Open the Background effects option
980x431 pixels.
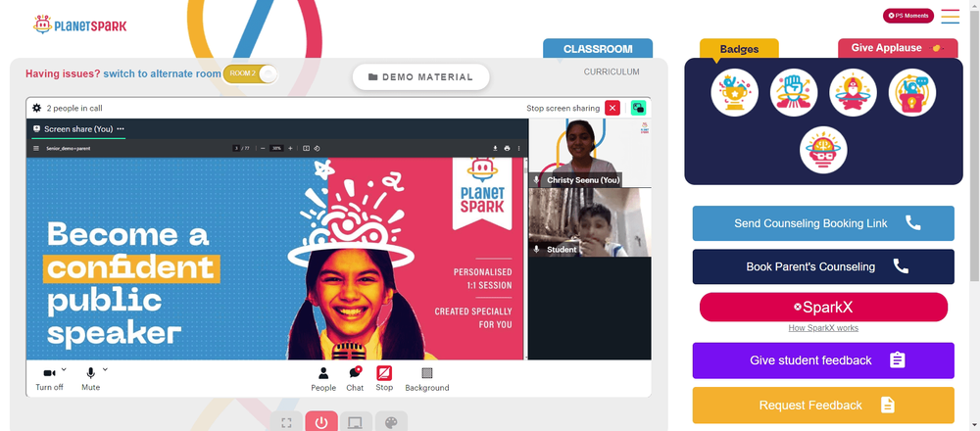[x=427, y=379]
